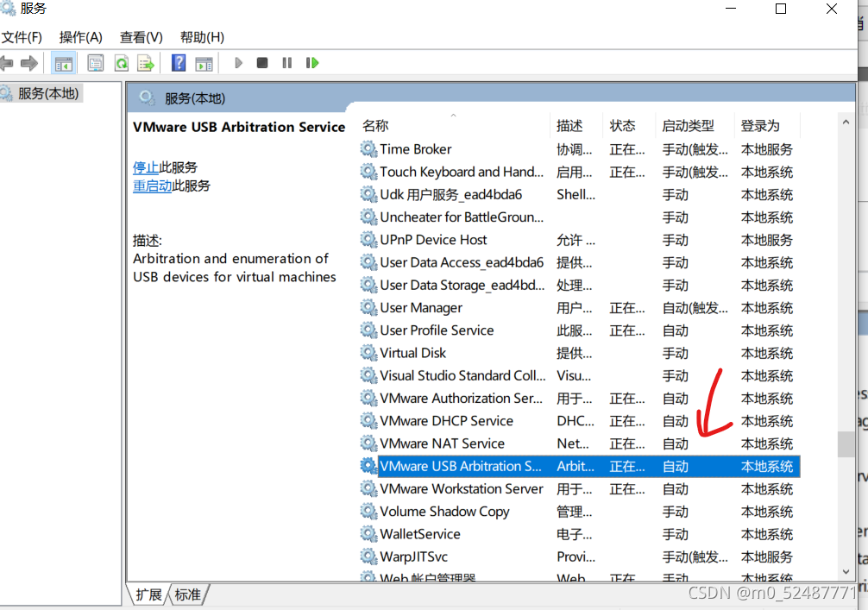Click the gear icon beside VMware USB Arbitration
The height and width of the screenshot is (610, 868).
(x=368, y=466)
